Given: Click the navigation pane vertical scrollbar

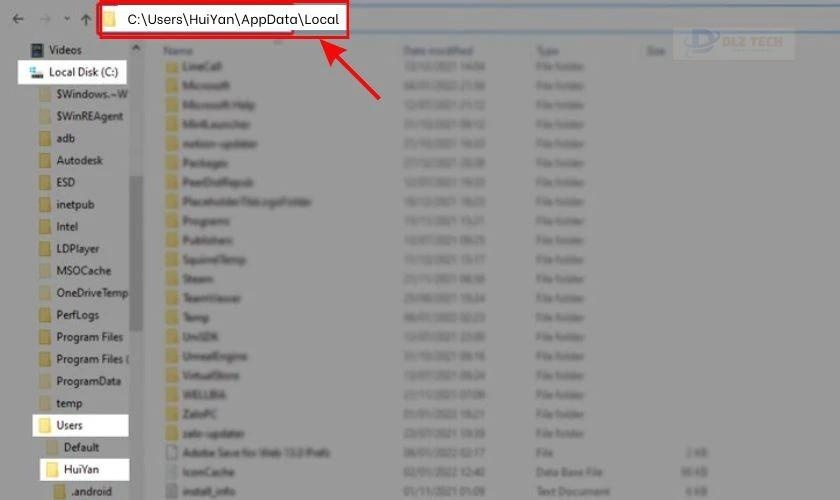Looking at the screenshot, I should 137,250.
